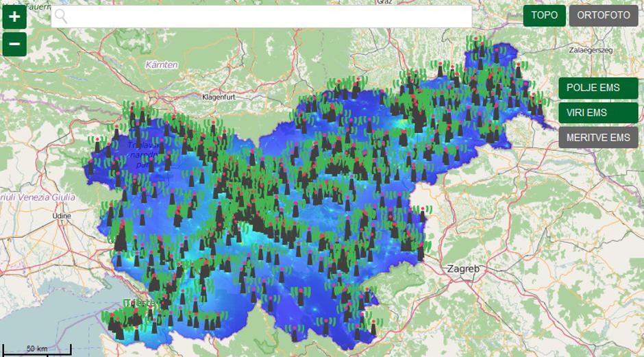Screen dimensions: 644x357
Task: Click the magnifier search icon
Action: [61, 16]
